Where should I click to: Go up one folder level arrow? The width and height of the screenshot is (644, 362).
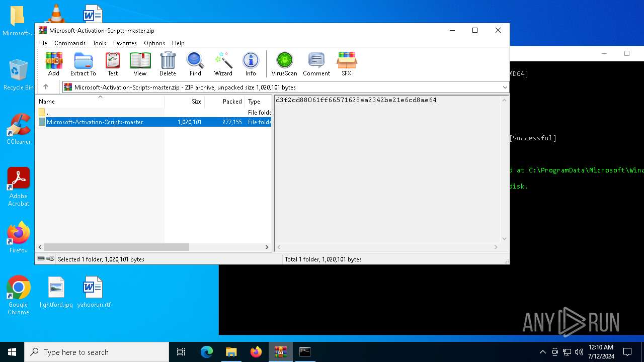(x=46, y=87)
